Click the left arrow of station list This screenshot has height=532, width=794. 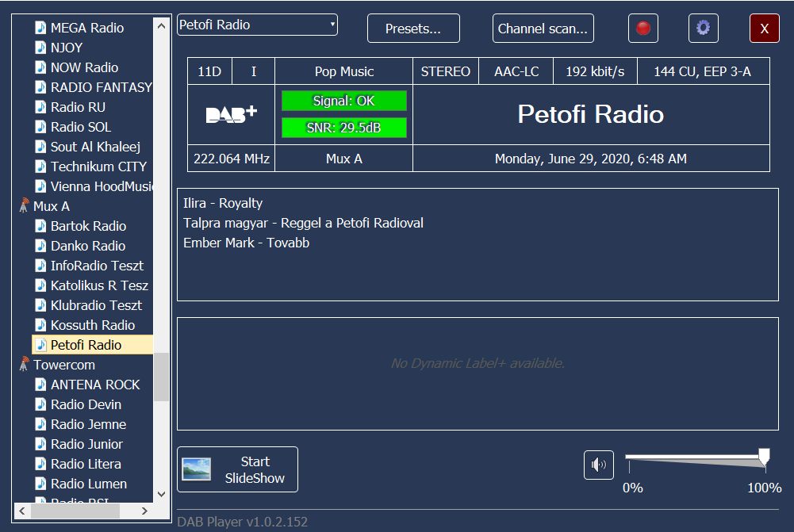21,511
